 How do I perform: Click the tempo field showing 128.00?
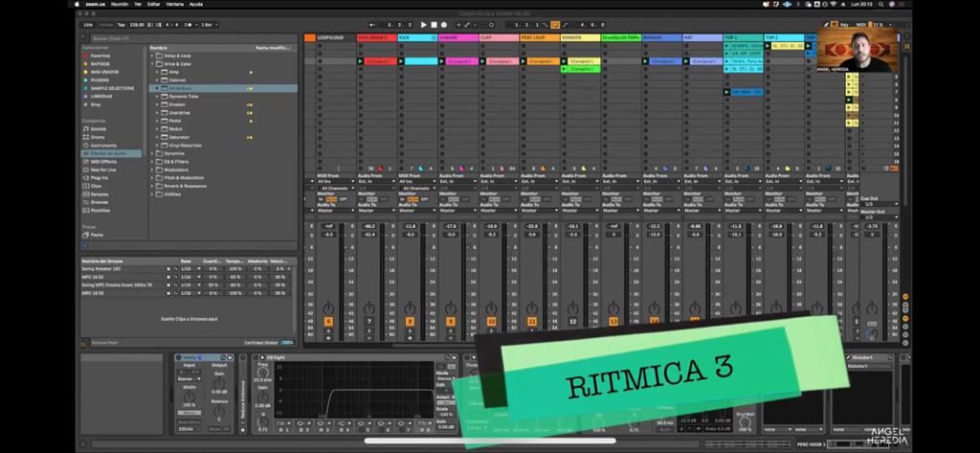click(136, 25)
